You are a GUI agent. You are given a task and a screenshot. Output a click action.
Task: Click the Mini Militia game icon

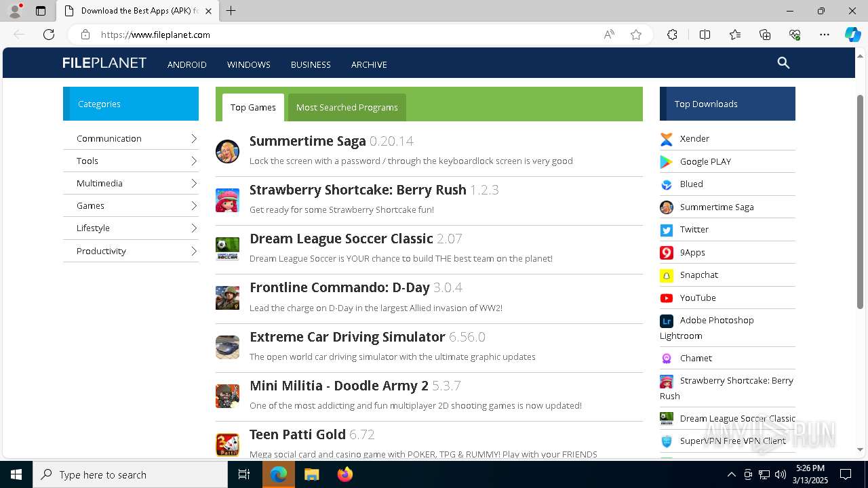point(227,396)
